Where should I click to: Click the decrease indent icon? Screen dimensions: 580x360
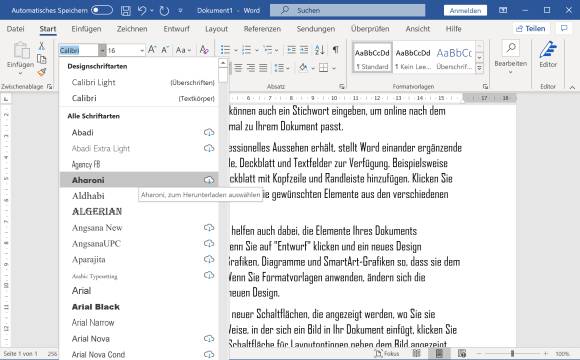[291, 50]
